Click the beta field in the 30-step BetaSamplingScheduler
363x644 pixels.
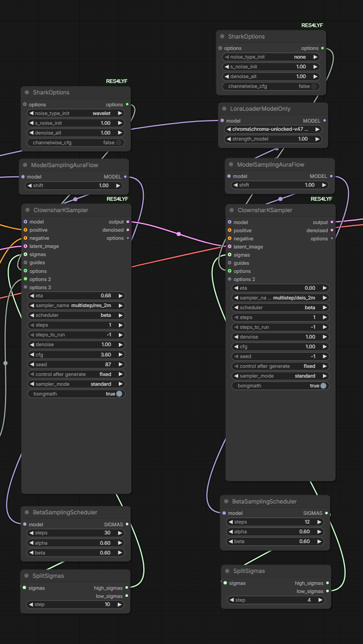(75, 553)
